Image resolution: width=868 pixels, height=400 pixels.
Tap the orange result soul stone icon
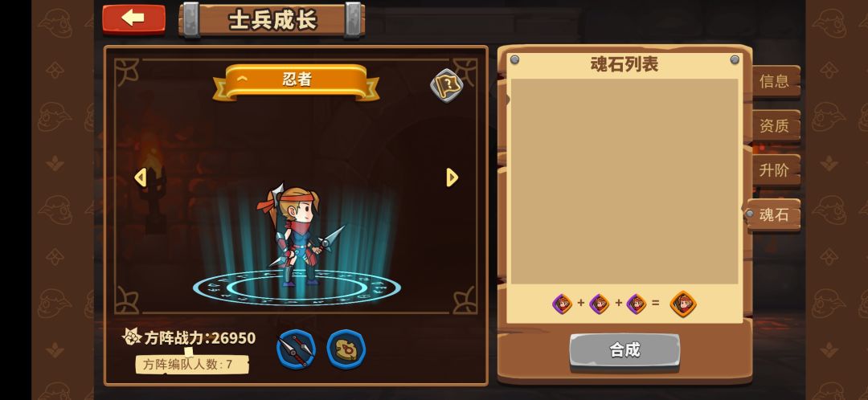[x=683, y=304]
